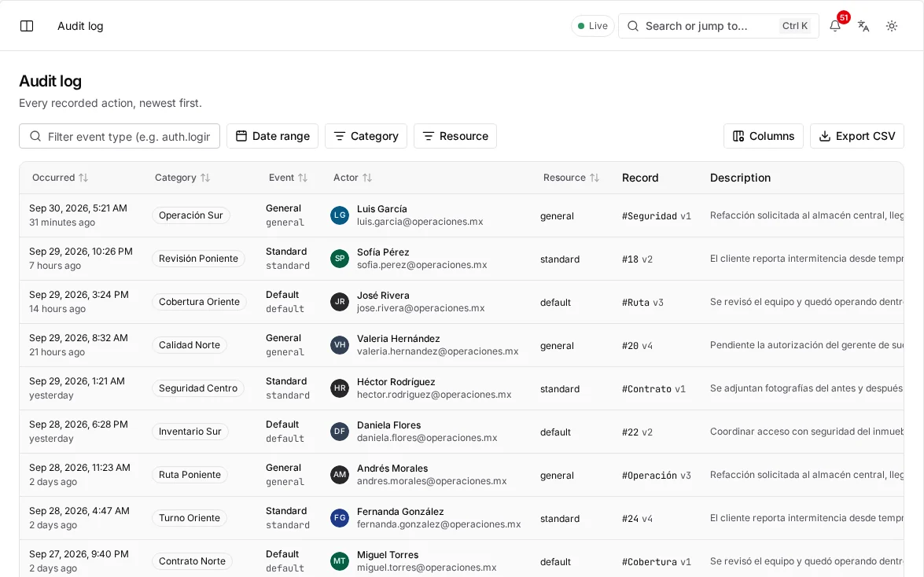This screenshot has height=577, width=924.
Task: Click email luis.garcia@operaciones.mx
Action: [420, 222]
